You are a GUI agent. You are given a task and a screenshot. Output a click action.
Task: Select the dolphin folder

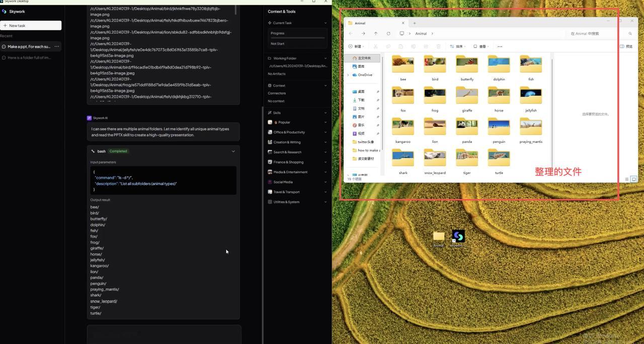click(499, 68)
